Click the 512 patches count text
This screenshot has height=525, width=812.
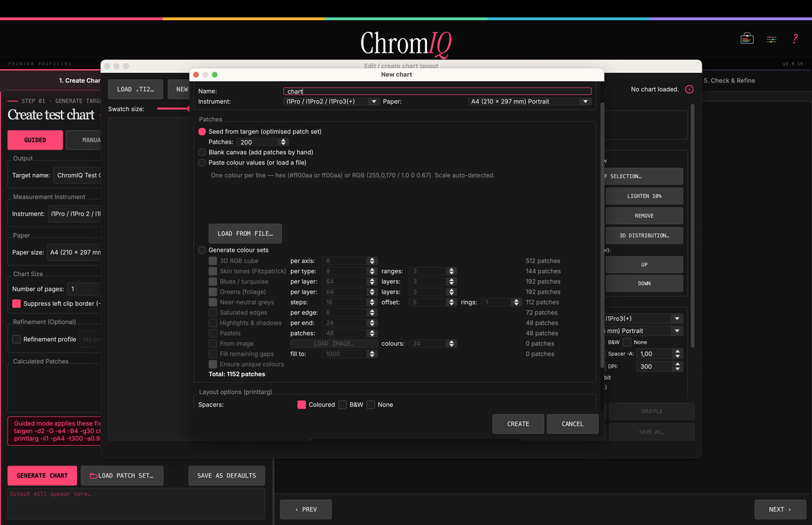point(543,261)
